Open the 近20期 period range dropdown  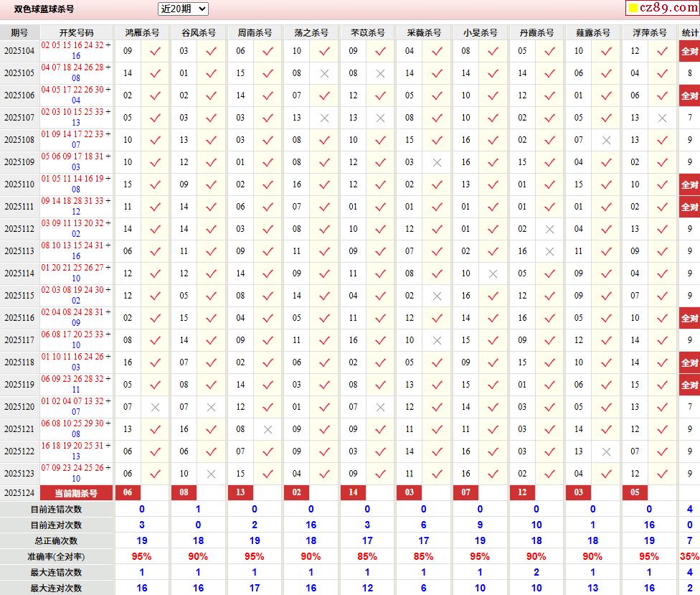[183, 9]
